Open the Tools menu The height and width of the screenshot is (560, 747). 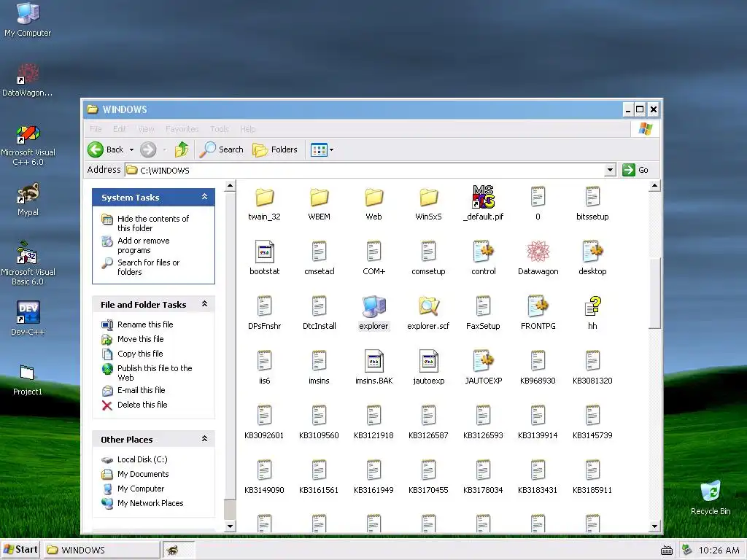[x=220, y=129]
